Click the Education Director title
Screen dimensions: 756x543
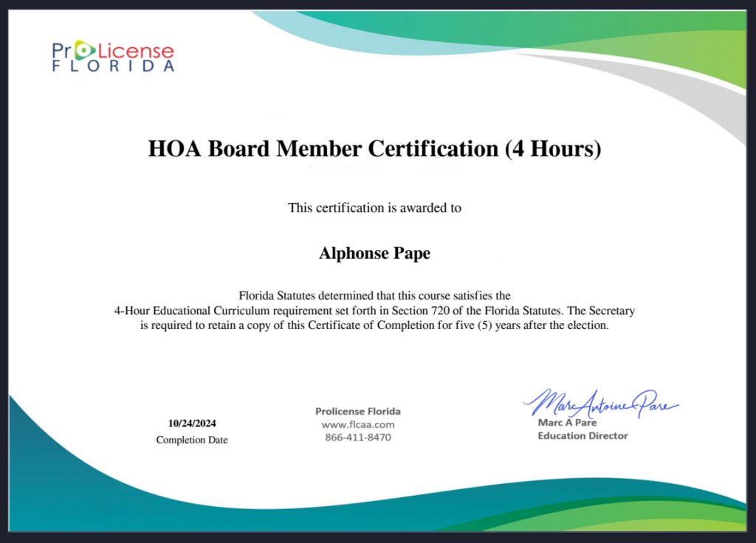583,436
